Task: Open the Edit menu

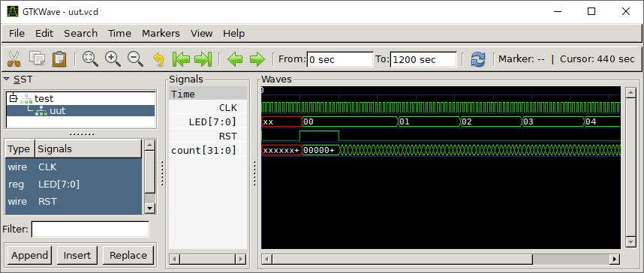Action: [x=44, y=33]
